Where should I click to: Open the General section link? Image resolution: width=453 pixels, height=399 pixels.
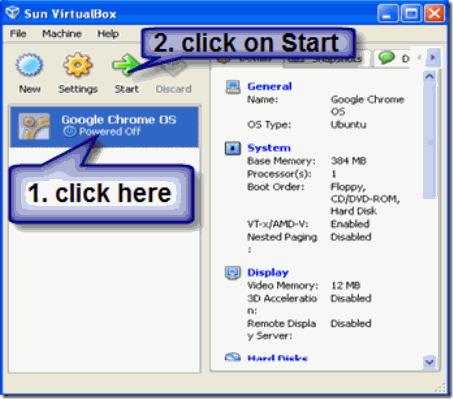pyautogui.click(x=270, y=86)
